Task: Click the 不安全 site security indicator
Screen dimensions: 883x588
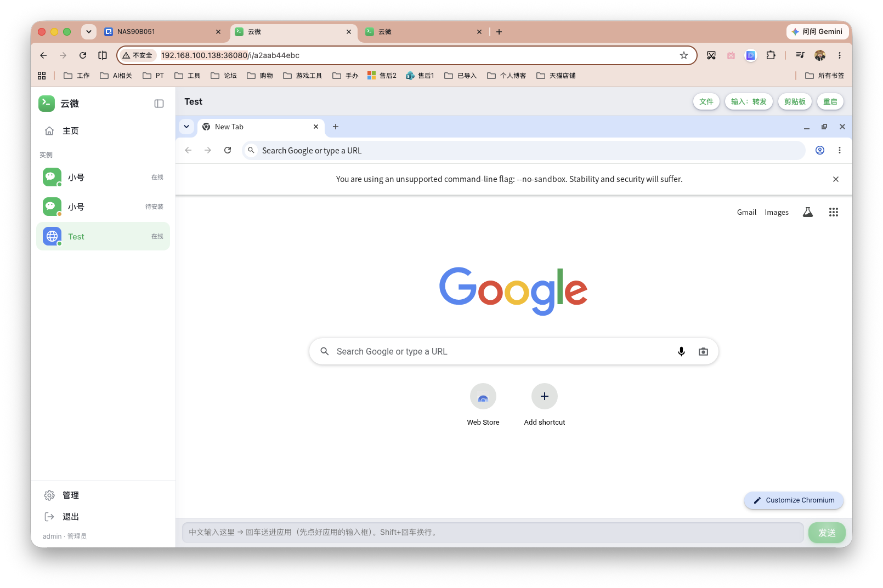Action: [x=138, y=55]
